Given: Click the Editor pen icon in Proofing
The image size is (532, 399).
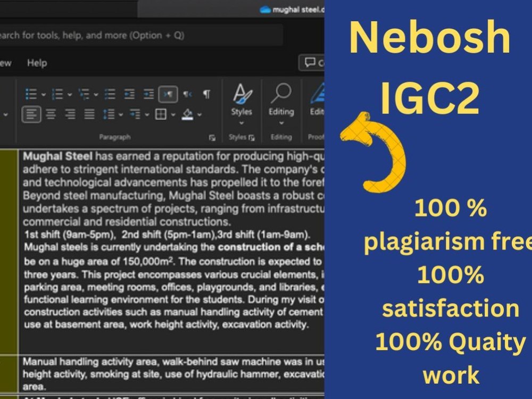Looking at the screenshot, I should (x=317, y=100).
